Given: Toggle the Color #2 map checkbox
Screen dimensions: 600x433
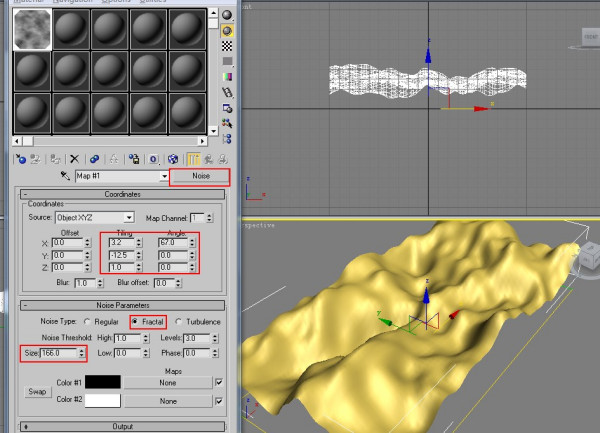Looking at the screenshot, I should (219, 401).
